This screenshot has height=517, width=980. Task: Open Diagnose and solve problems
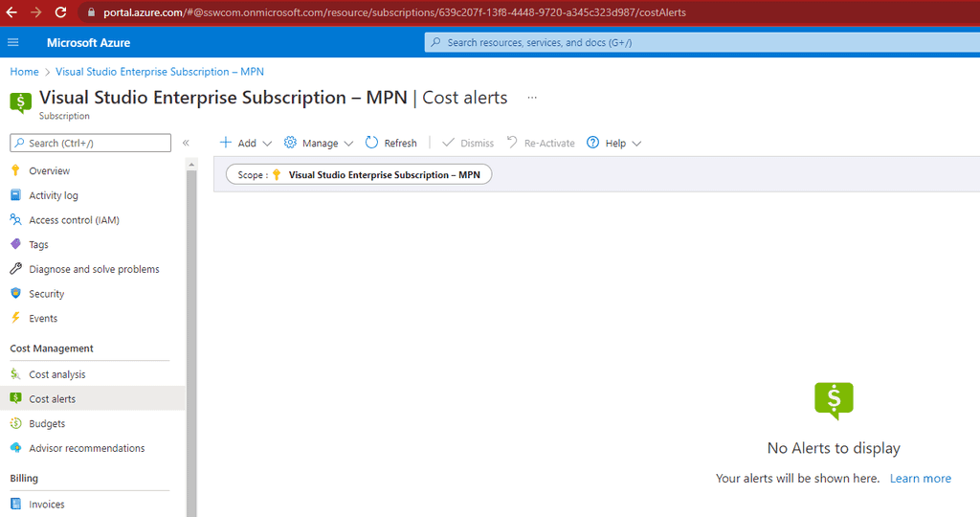tap(94, 269)
